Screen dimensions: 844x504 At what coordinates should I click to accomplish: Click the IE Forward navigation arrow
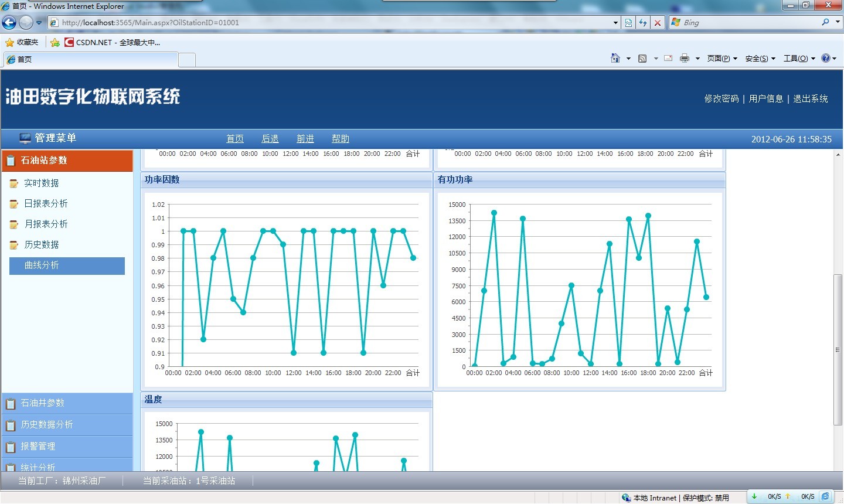(x=26, y=22)
